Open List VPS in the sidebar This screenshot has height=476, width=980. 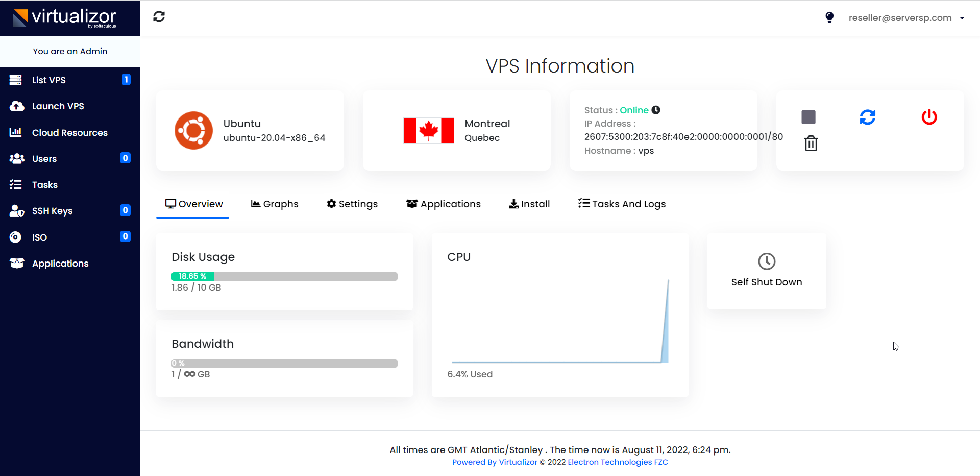(x=70, y=80)
